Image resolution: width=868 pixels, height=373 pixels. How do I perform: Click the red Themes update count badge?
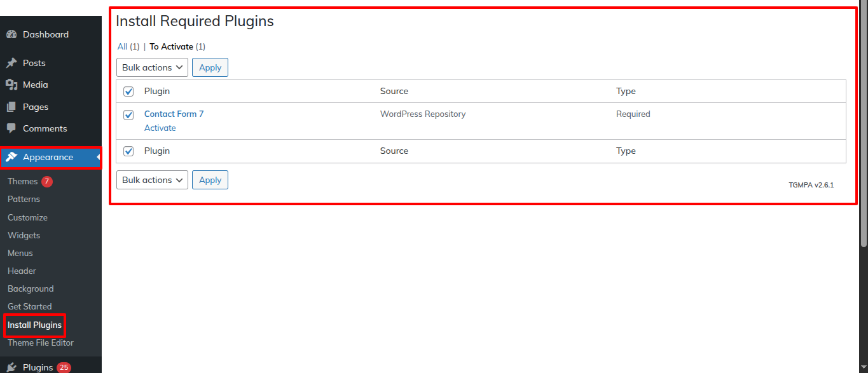click(47, 182)
